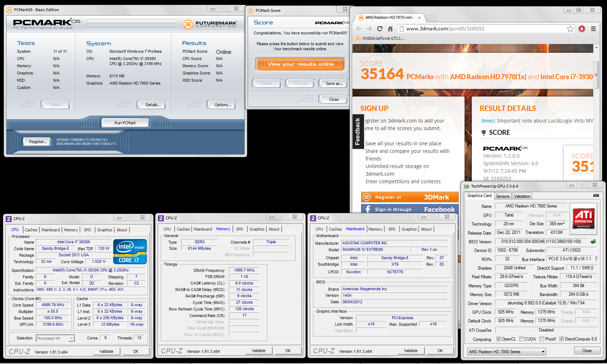Reload the 3dmark.com page
Screen dimensions: 607x364
point(380,29)
